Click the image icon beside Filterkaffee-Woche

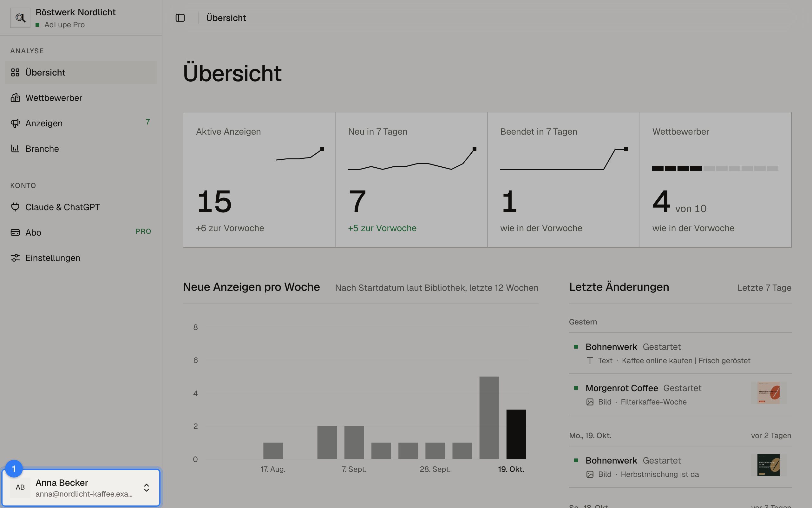point(590,402)
